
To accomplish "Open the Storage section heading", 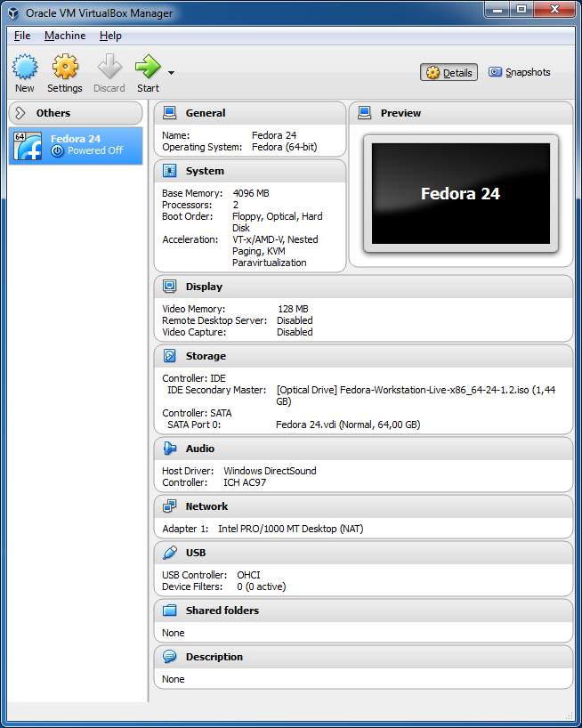I will point(206,356).
